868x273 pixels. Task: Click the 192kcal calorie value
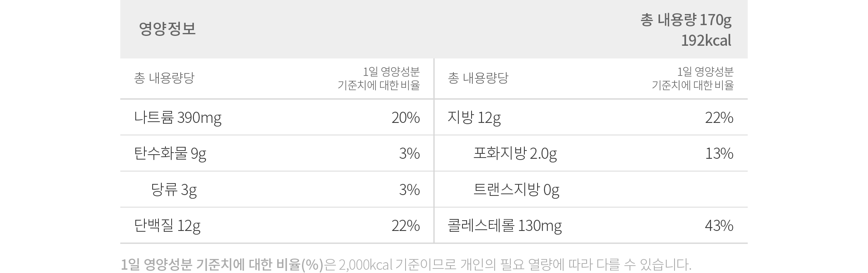coord(706,40)
